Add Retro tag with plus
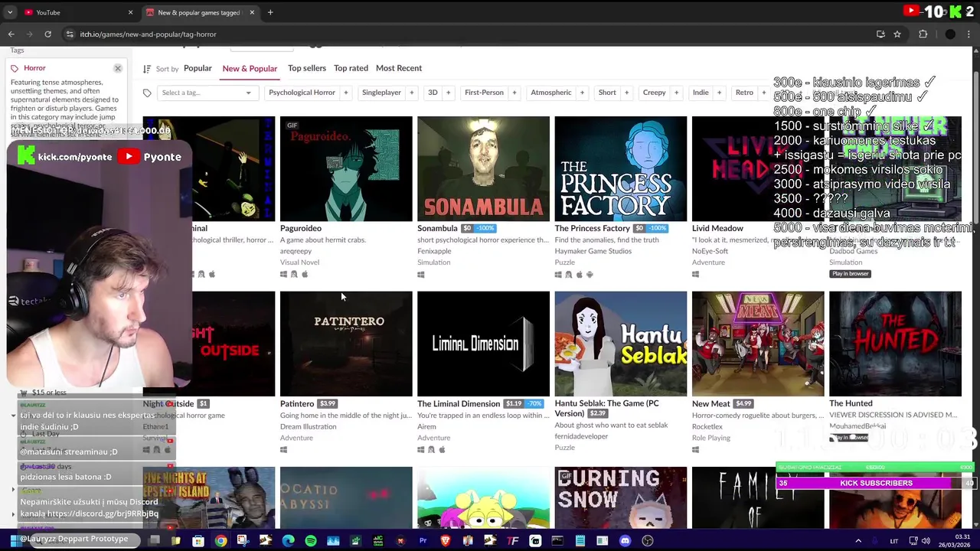This screenshot has width=980, height=551. point(763,93)
